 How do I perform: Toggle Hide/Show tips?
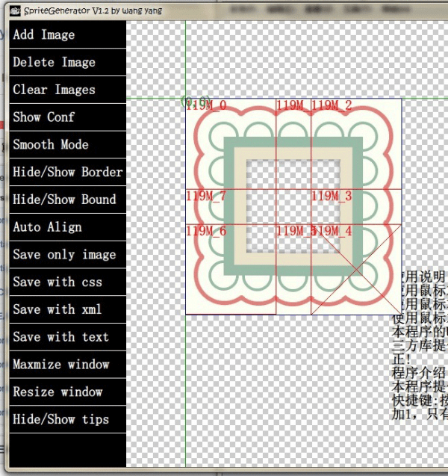coord(67,419)
